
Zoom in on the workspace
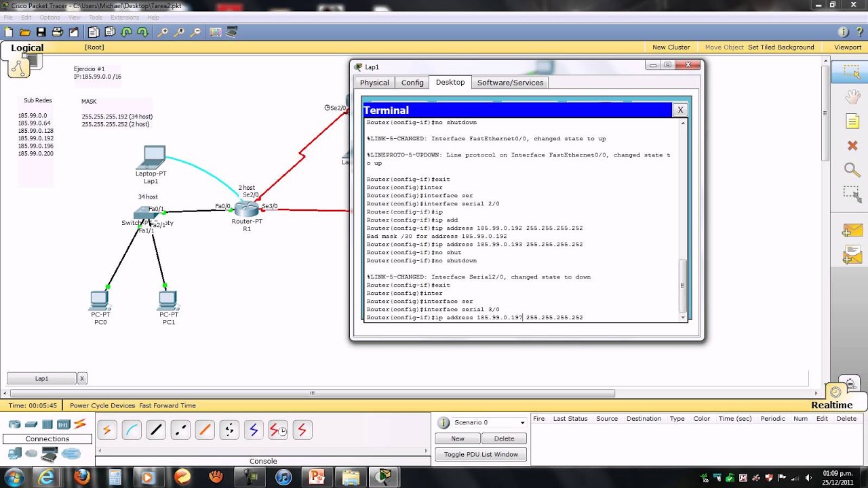click(x=163, y=32)
